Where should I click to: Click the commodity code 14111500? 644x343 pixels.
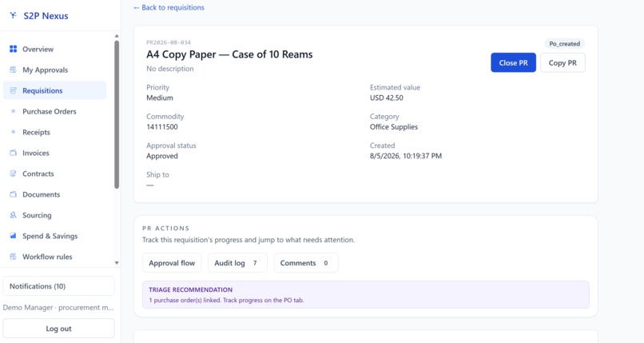point(162,127)
